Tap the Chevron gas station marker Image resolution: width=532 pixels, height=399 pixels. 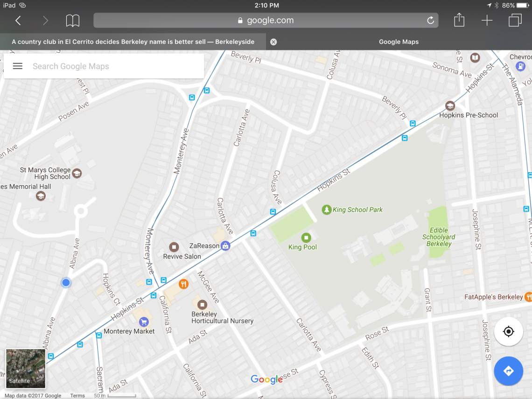tap(520, 66)
